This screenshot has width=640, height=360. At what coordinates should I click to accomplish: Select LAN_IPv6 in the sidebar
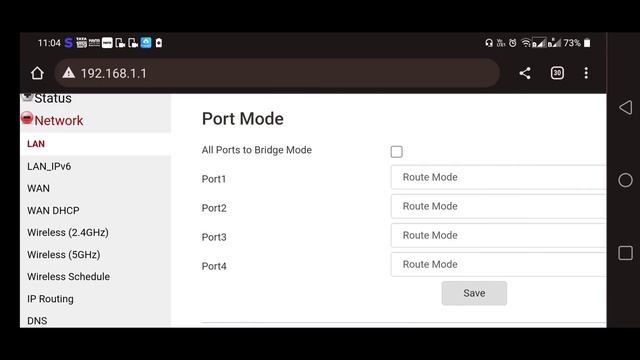[49, 167]
